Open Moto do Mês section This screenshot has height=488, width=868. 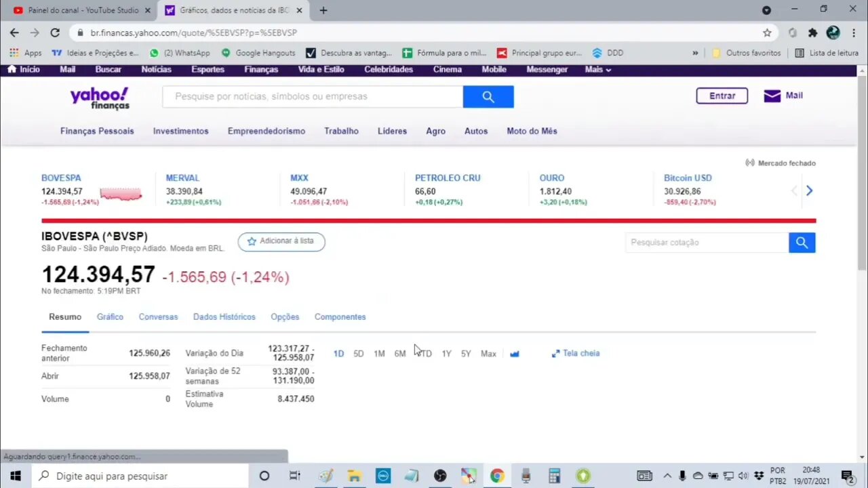532,131
